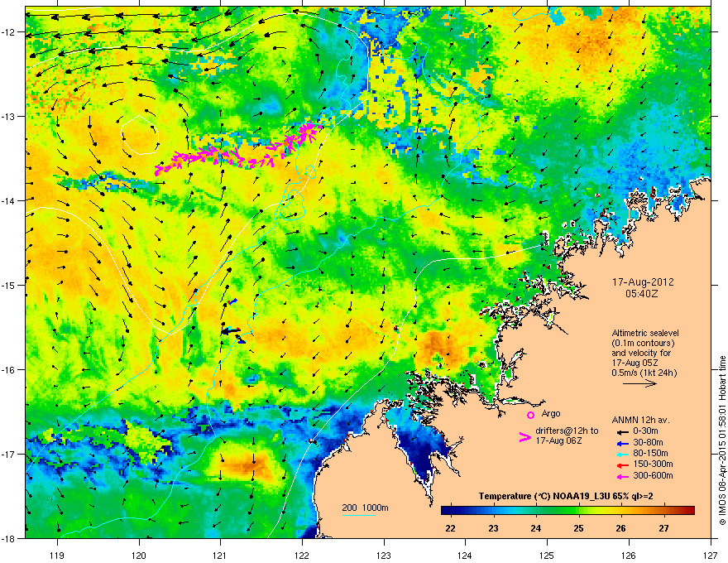Select the blue 30-80m arrow legend symbol
Image resolution: width=728 pixels, height=563 pixels.
coord(623,443)
